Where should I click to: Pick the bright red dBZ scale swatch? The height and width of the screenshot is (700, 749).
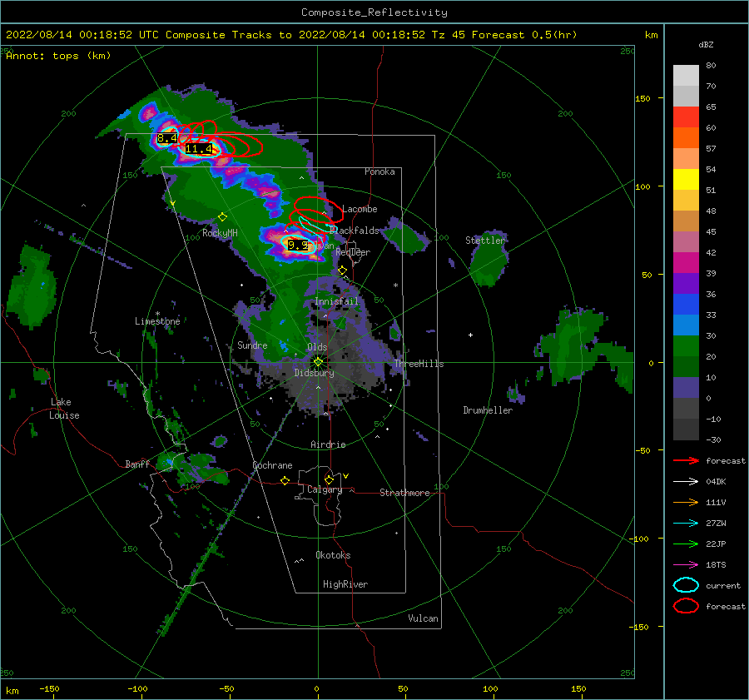[x=686, y=117]
